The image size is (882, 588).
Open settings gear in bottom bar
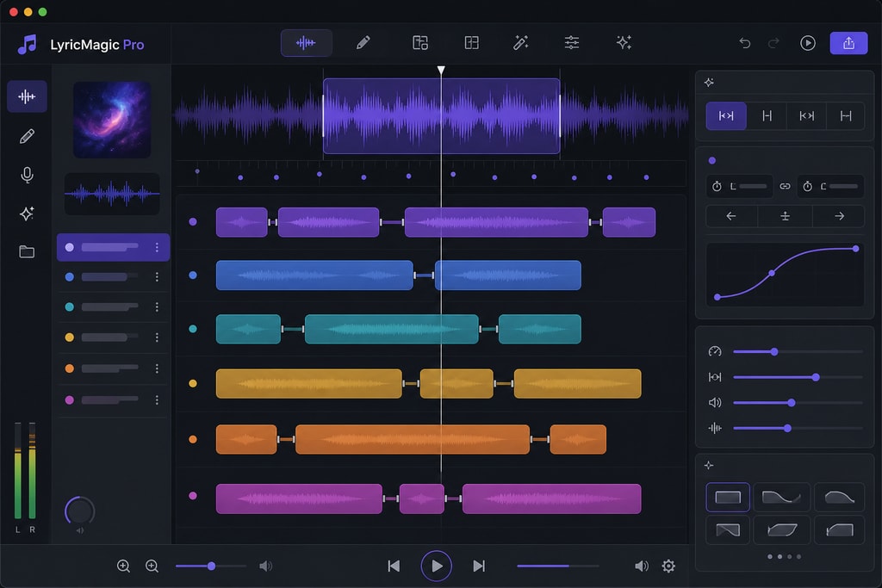668,566
